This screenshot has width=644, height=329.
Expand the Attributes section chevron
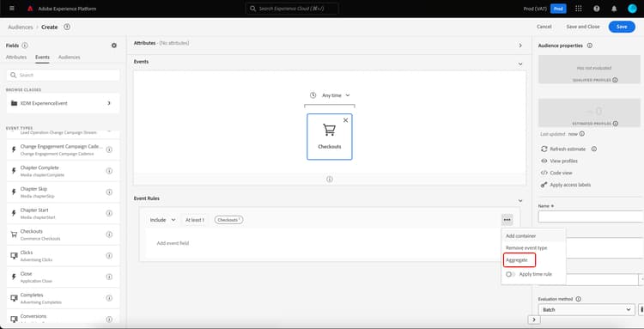520,46
